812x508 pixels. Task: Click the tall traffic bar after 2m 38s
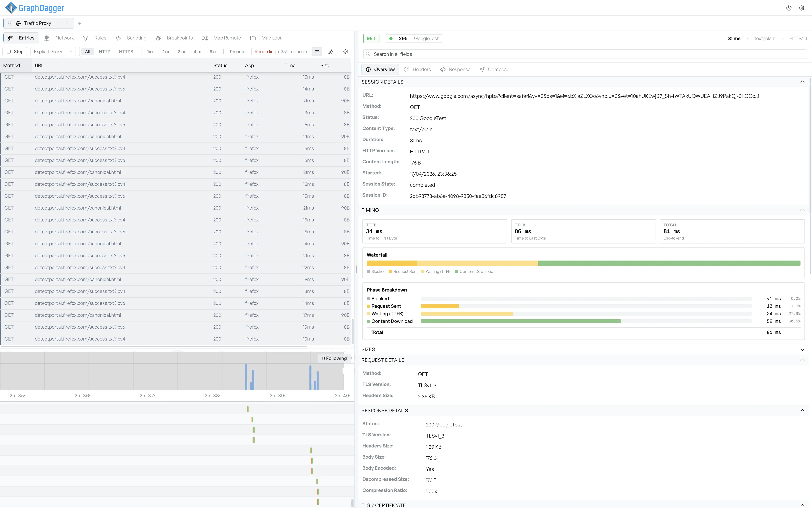(x=246, y=377)
